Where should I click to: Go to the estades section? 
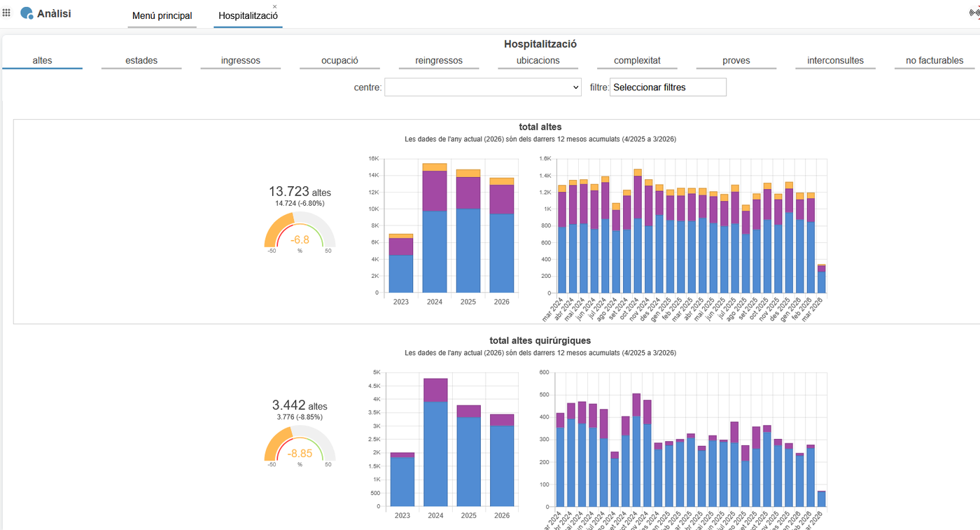point(141,61)
